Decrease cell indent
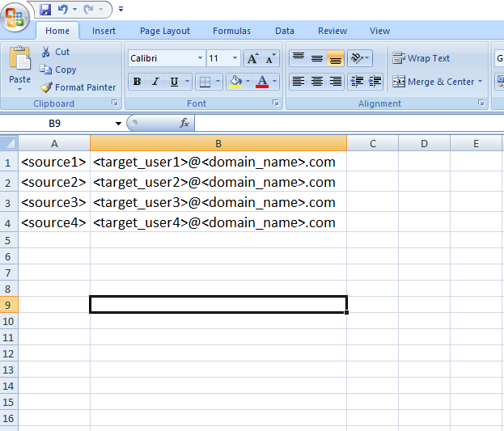The width and height of the screenshot is (504, 431). click(357, 82)
